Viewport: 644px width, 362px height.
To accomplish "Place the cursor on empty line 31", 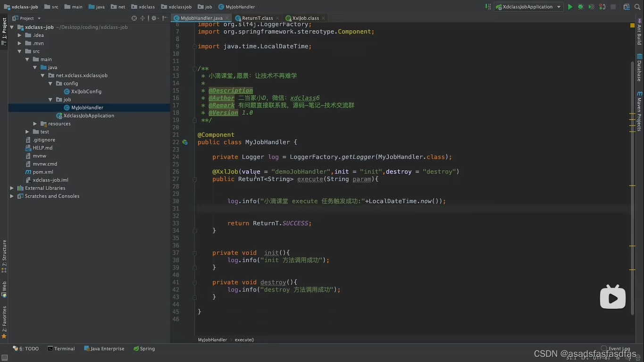I will coord(413,208).
